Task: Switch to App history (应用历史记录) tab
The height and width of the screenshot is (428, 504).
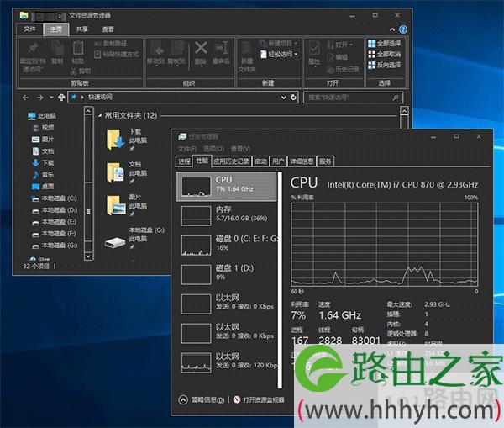Action: click(232, 161)
